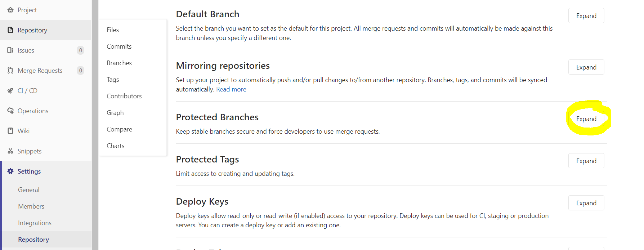This screenshot has width=644, height=250.
Task: Click the Project home icon in sidebar
Action: (x=10, y=10)
